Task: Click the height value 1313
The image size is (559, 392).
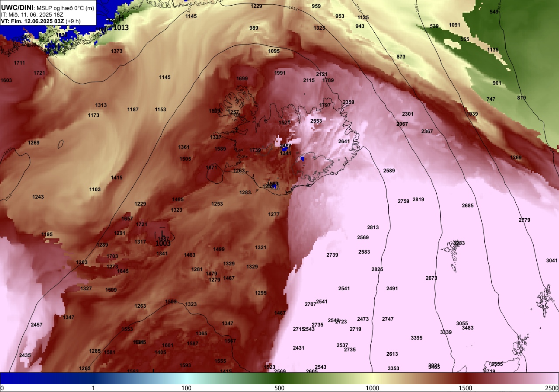Action: [x=101, y=105]
